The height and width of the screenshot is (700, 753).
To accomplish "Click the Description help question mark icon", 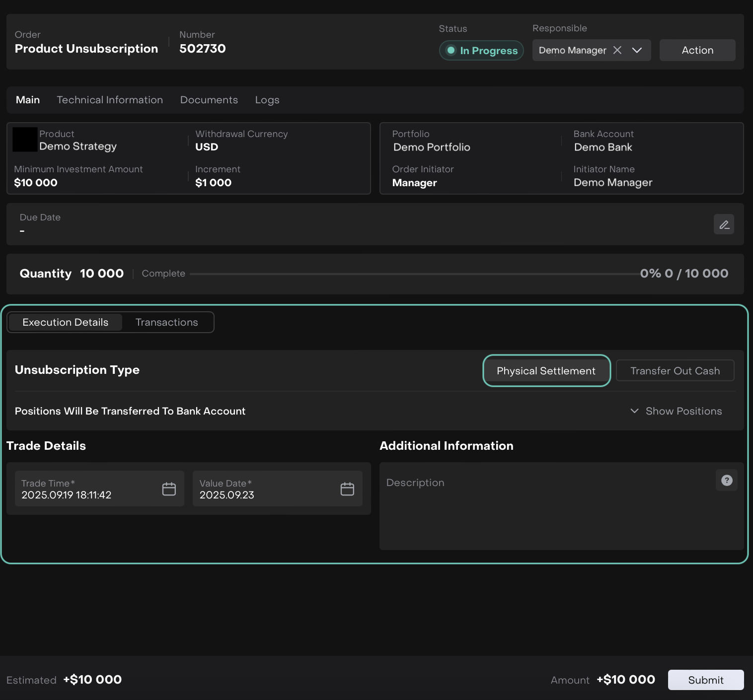I will point(726,481).
